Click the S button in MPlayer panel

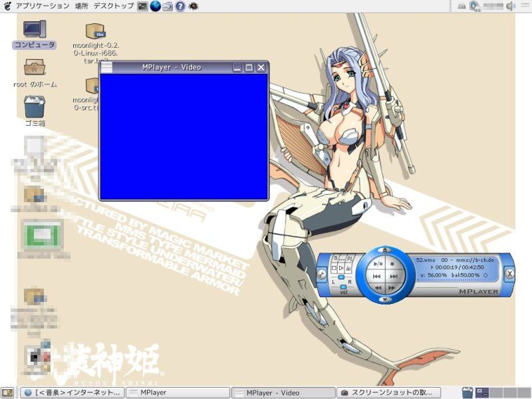(x=335, y=259)
